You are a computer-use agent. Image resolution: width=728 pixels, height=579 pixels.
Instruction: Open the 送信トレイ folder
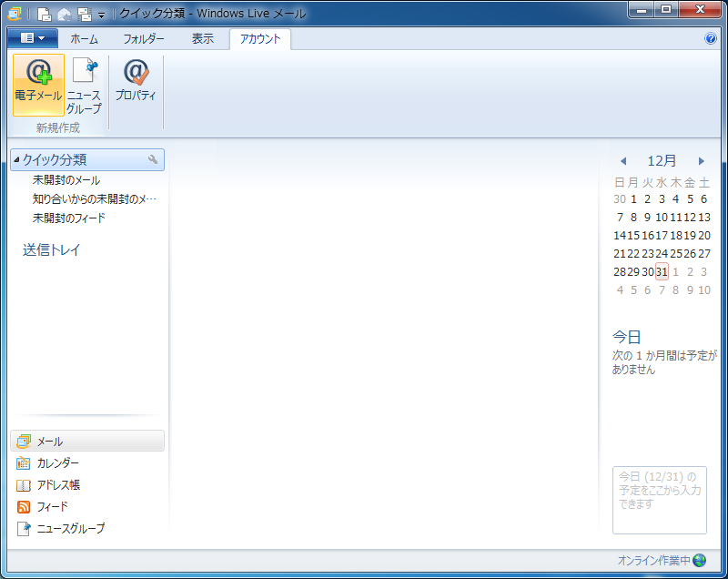coord(52,249)
